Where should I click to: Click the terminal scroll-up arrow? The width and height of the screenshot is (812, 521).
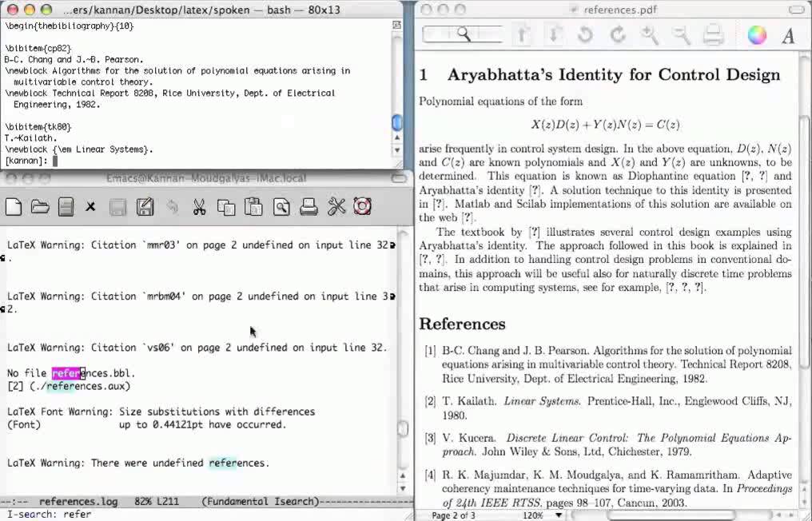coord(396,137)
